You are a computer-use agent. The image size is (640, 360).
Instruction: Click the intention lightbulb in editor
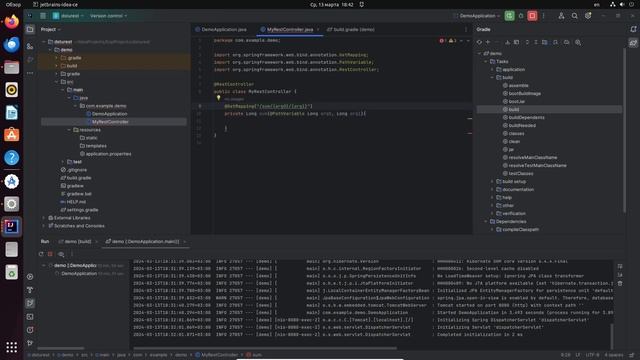point(218,98)
